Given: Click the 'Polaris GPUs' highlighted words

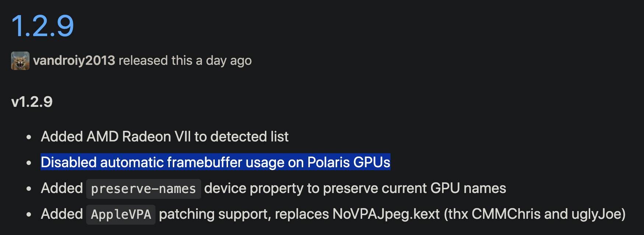Looking at the screenshot, I should point(349,162).
